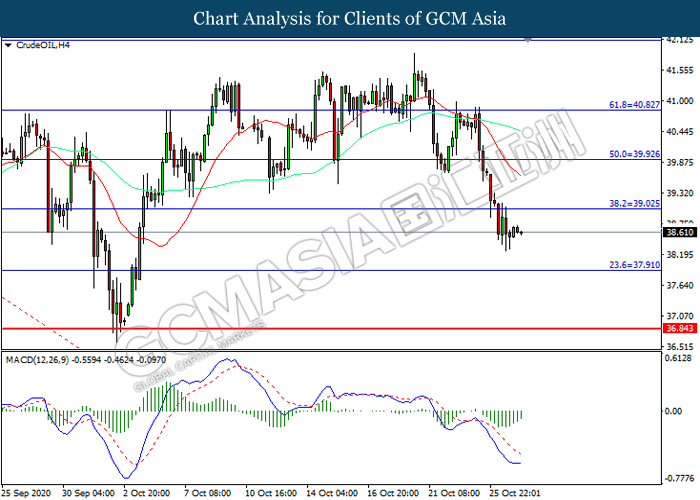This screenshot has height=500, width=700.
Task: Click the 39.875 price axis value
Action: tap(679, 162)
